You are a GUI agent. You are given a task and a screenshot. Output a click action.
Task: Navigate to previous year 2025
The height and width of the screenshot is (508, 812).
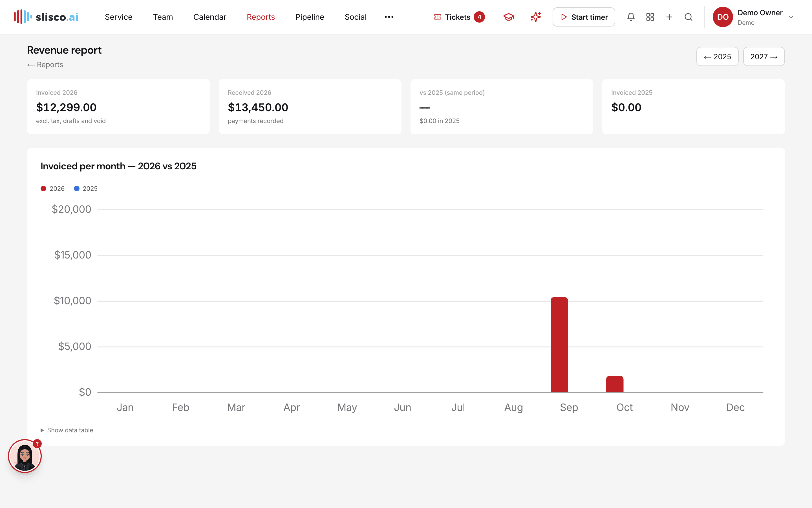coord(717,56)
